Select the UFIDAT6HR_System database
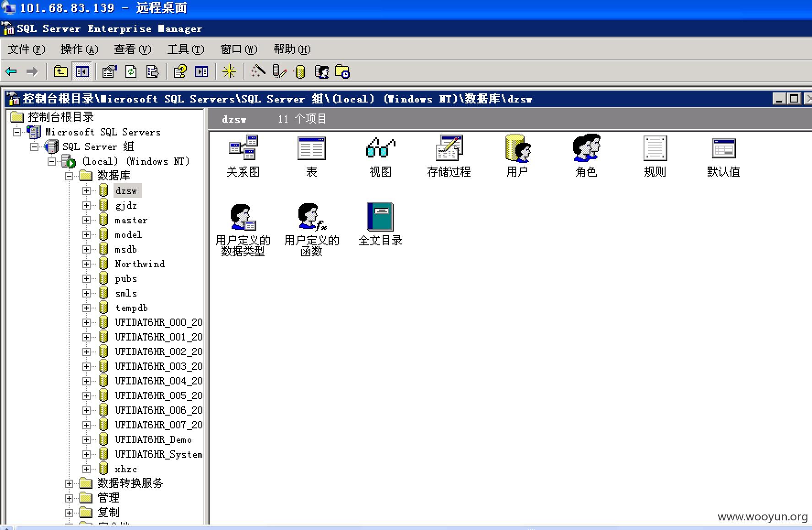The width and height of the screenshot is (812, 530). coord(158,454)
